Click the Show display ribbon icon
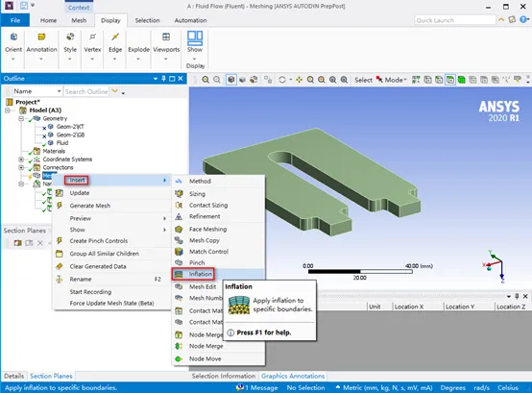Screen dimensions: 532x393 point(195,38)
